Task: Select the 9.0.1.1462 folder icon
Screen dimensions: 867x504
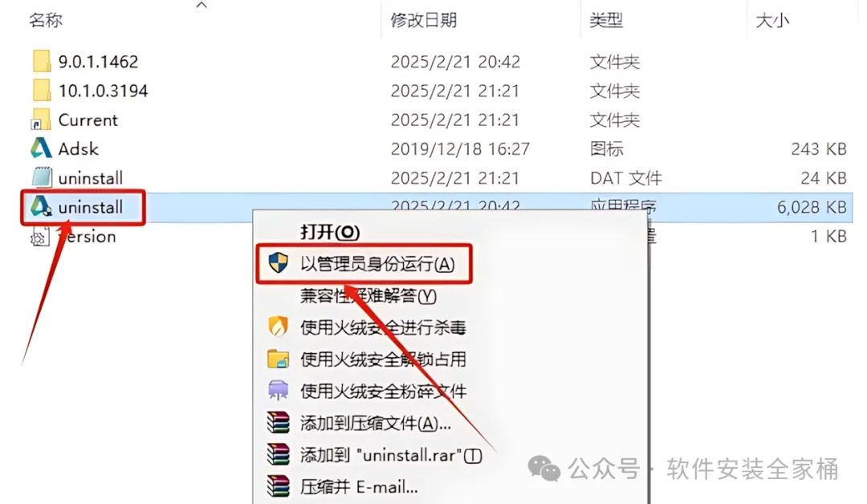Action: 42,61
